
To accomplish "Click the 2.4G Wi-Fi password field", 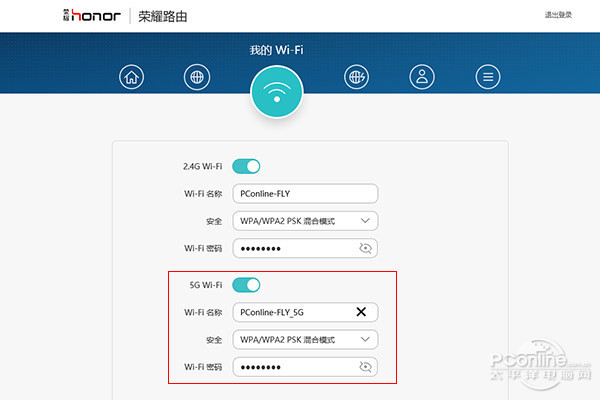I will 305,248.
